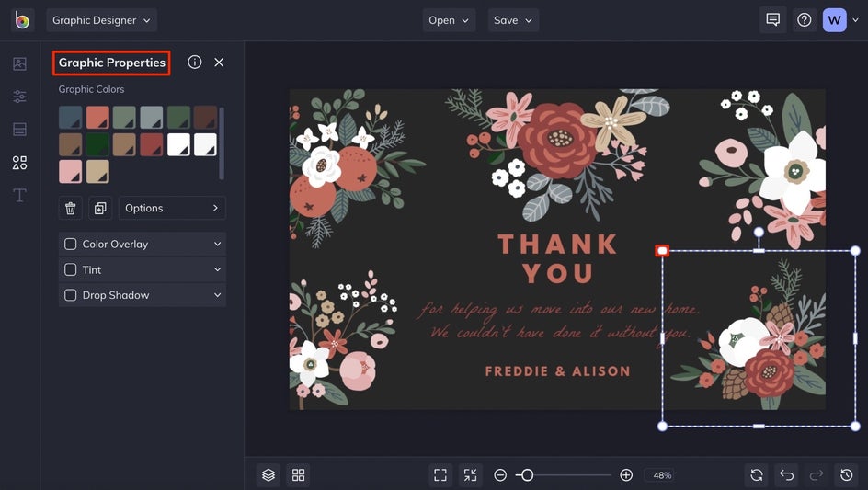The width and height of the screenshot is (868, 490).
Task: Click the trash delete graphic icon
Action: (x=71, y=209)
